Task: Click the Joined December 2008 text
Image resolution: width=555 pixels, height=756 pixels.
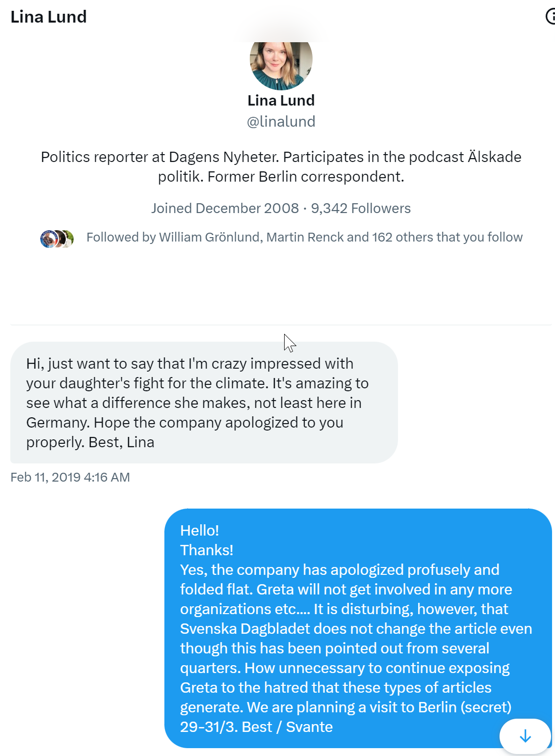Action: pyautogui.click(x=225, y=208)
